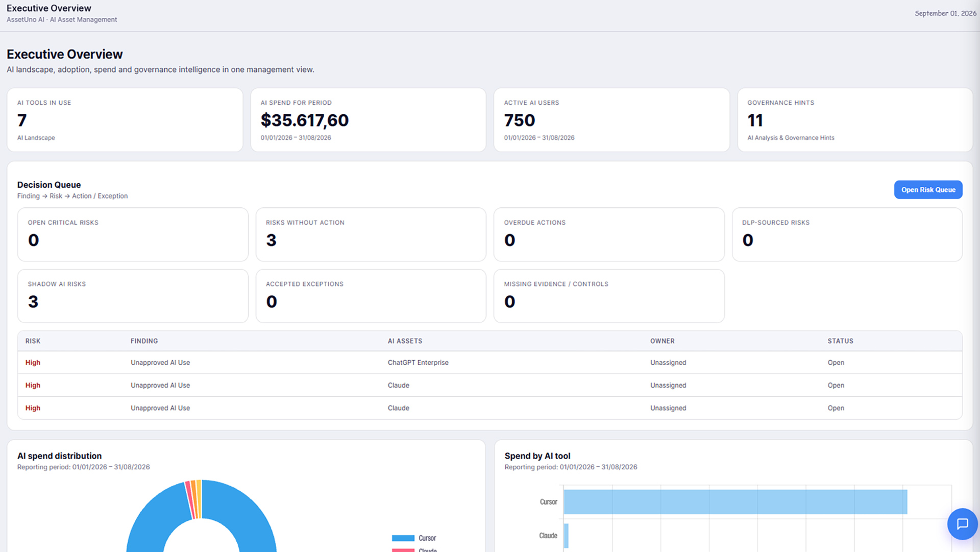Click the RISK column header

click(x=33, y=341)
